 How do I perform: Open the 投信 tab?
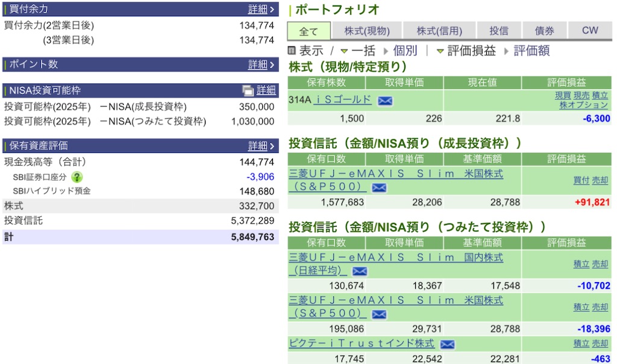498,31
